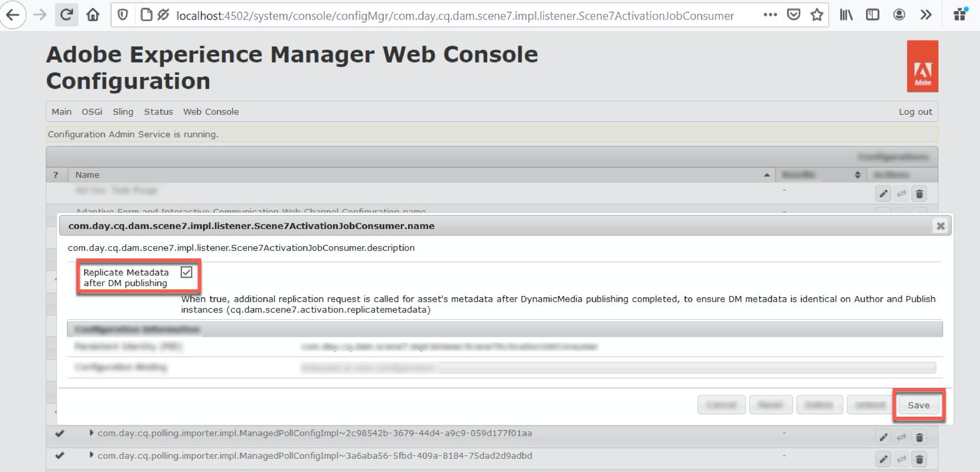Toggle Replicate Metadata after DM publishing checkbox
The width and height of the screenshot is (980, 472).
[186, 272]
